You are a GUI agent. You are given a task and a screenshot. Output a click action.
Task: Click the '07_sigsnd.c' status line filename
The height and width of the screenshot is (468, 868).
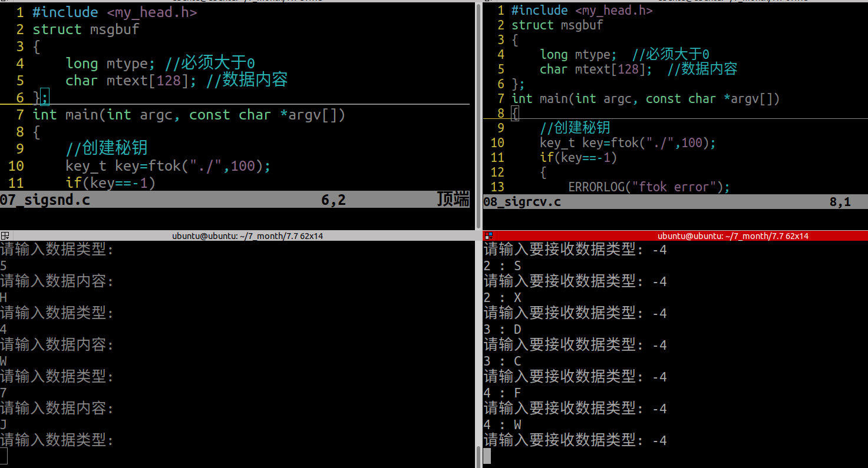pos(45,200)
